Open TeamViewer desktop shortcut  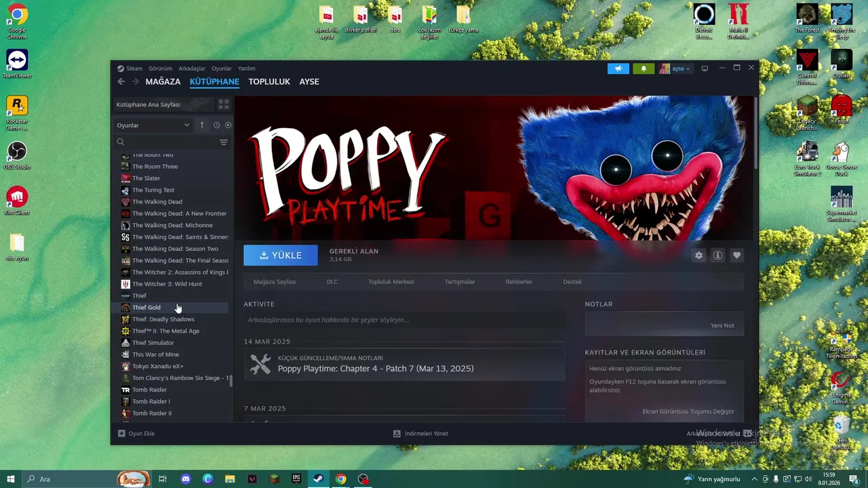17,64
